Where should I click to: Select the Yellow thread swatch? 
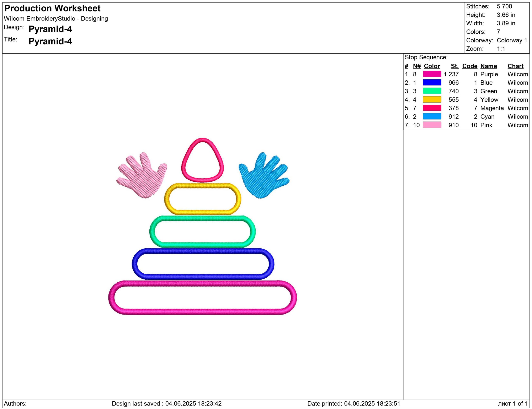432,99
